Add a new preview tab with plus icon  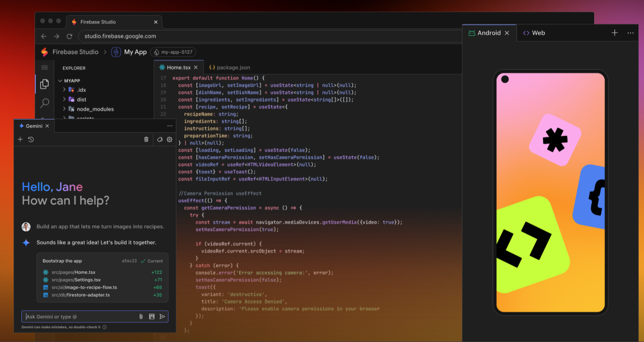pos(615,33)
